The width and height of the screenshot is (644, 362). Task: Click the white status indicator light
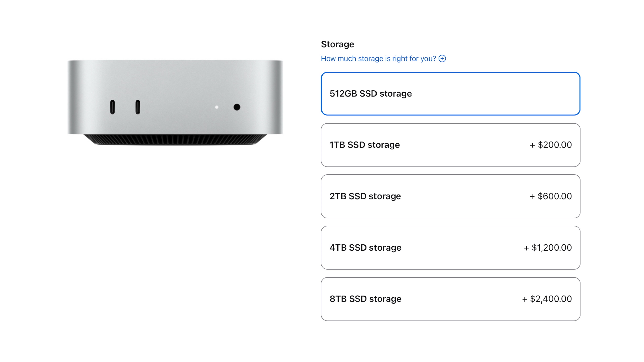(217, 107)
